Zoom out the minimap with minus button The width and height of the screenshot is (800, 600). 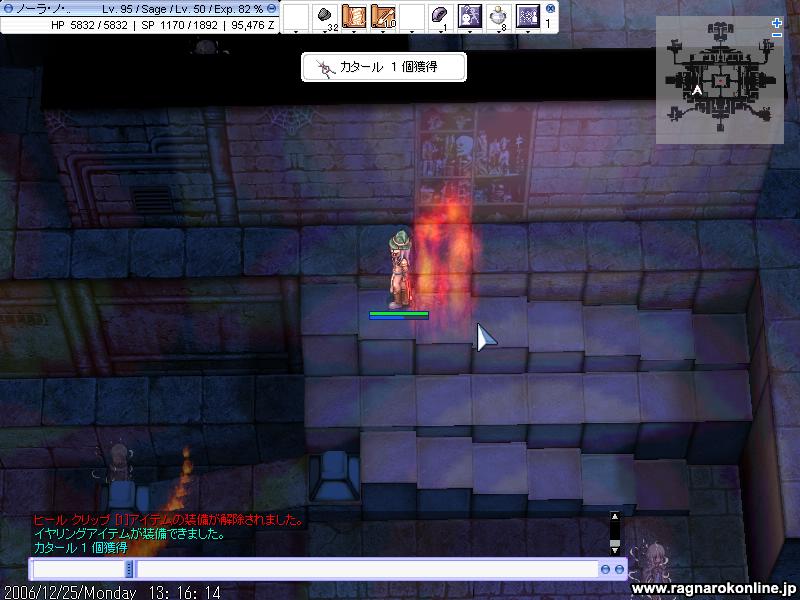[777, 35]
